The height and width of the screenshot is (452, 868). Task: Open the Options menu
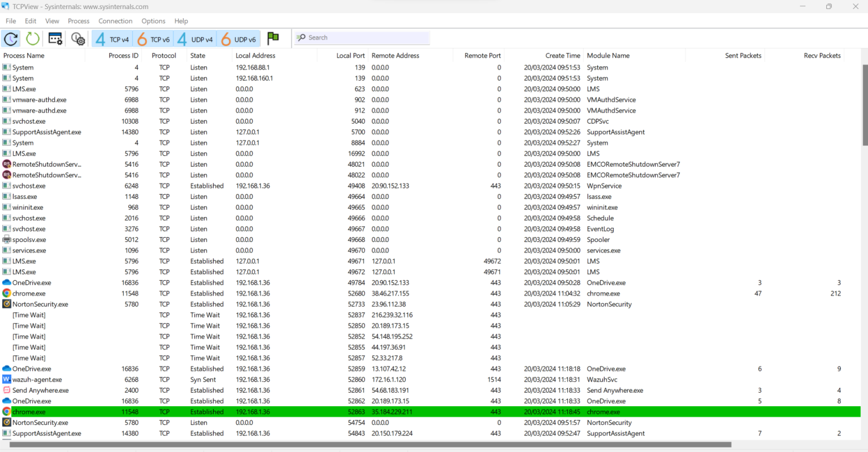tap(153, 21)
